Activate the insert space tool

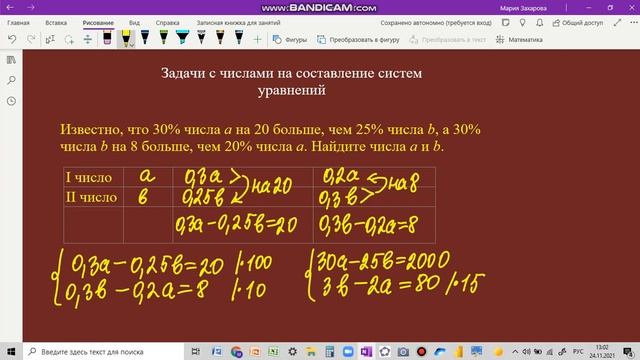88,40
